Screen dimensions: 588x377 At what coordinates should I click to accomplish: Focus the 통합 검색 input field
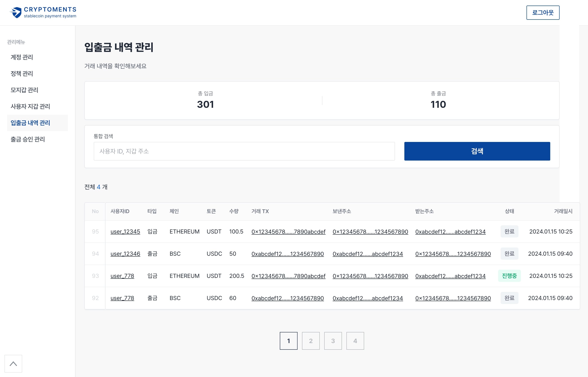click(x=244, y=151)
